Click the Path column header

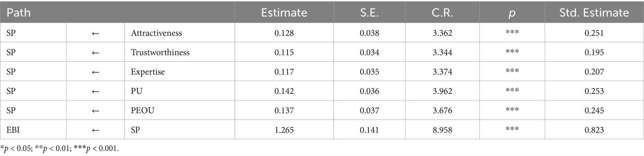pos(19,12)
